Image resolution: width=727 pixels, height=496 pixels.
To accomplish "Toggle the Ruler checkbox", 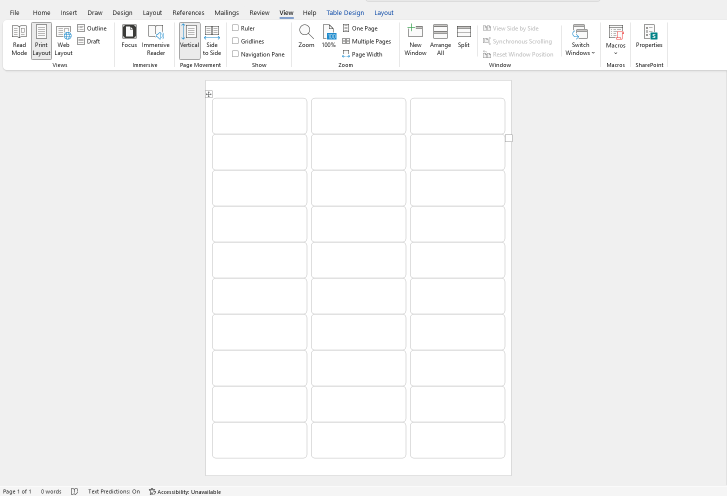I will (236, 28).
